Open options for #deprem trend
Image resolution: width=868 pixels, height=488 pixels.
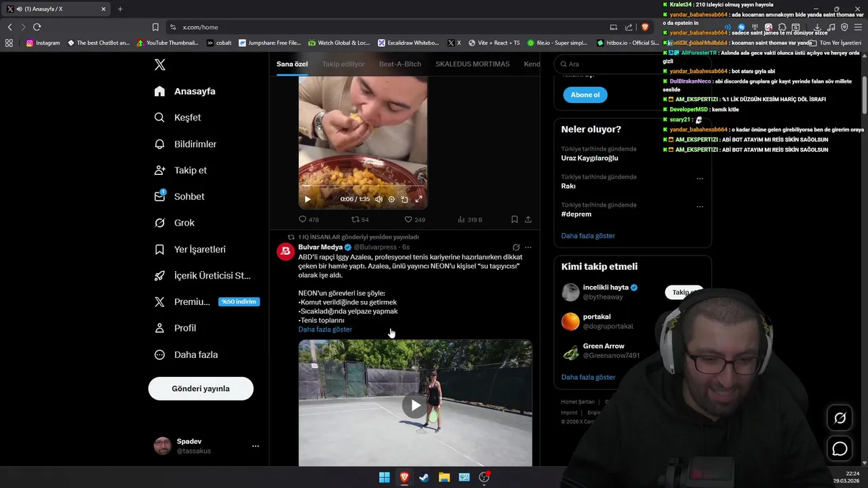point(700,207)
